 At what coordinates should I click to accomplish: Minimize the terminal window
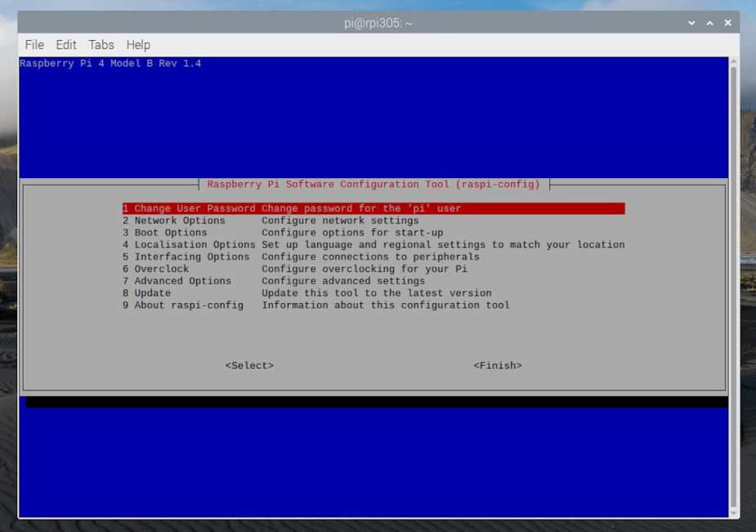[x=691, y=23]
